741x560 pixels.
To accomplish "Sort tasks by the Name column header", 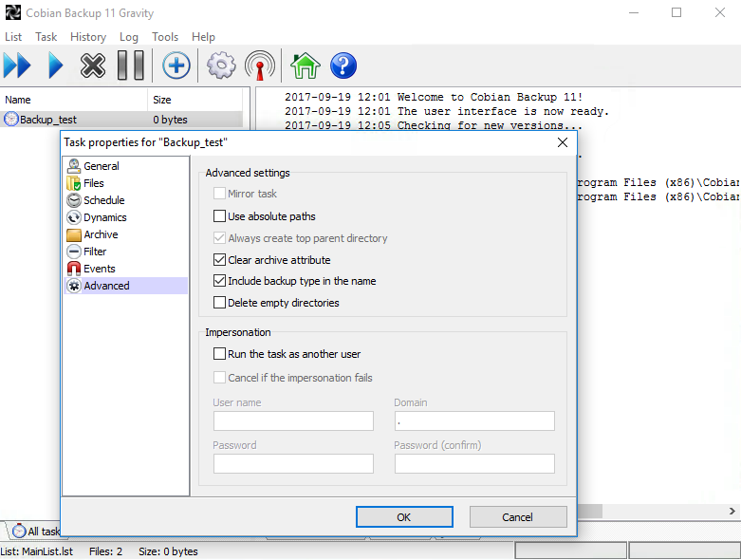I will point(74,100).
